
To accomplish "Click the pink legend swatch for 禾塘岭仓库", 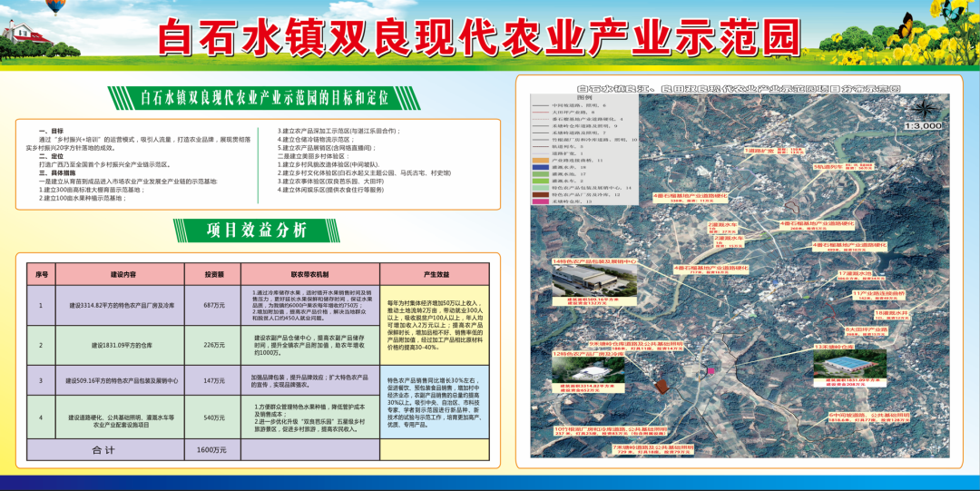I will click(540, 201).
